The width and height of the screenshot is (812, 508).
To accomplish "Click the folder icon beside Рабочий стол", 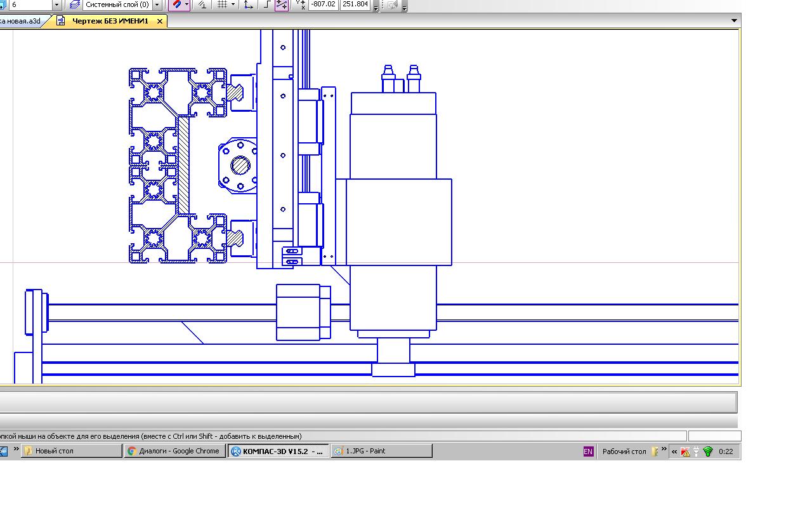I will (654, 451).
